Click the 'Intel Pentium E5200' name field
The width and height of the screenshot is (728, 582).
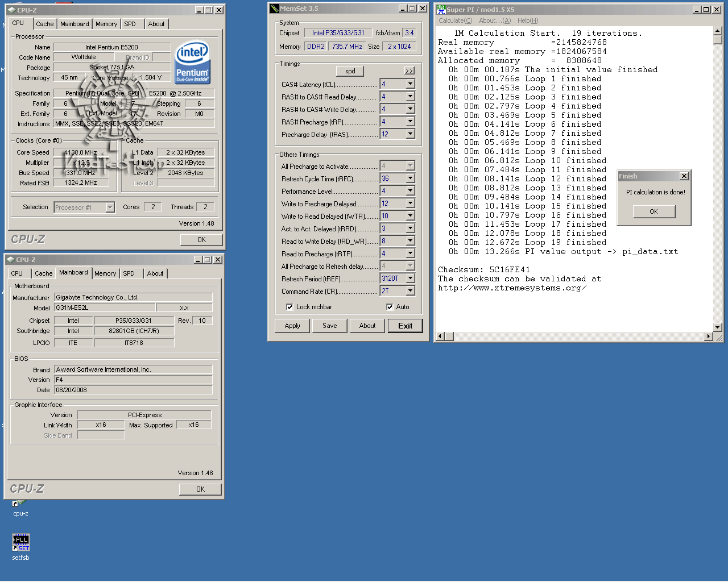pyautogui.click(x=112, y=47)
